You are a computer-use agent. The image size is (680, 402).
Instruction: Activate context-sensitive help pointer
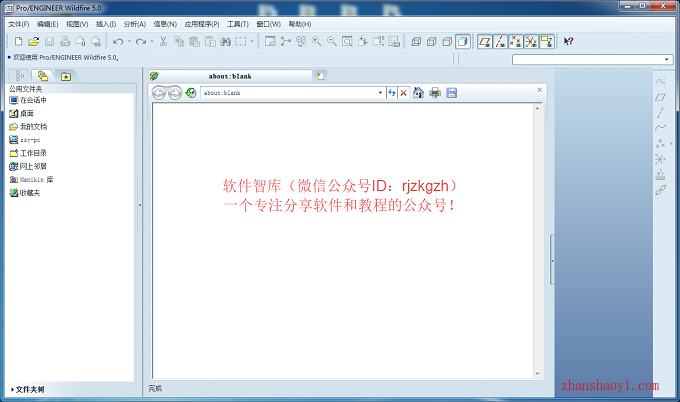click(569, 41)
